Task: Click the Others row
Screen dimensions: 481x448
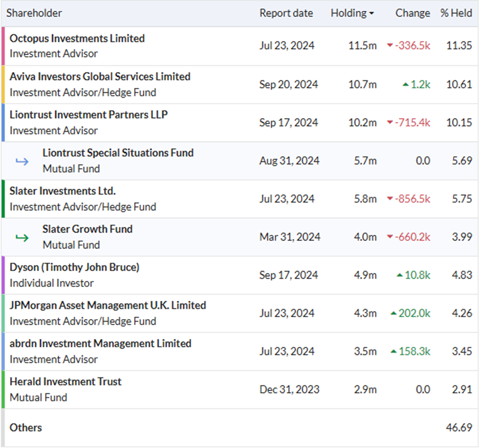Action: (239, 428)
